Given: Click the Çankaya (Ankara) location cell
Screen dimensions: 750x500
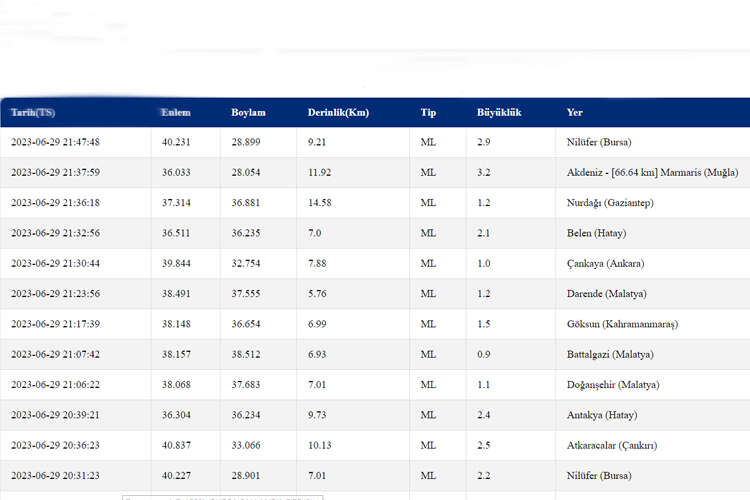Looking at the screenshot, I should 605,264.
